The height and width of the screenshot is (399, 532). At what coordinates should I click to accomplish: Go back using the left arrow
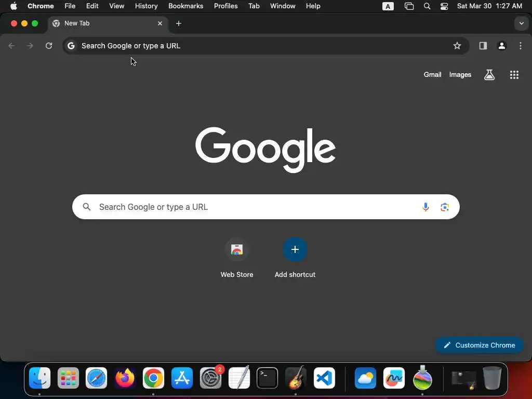coord(11,46)
